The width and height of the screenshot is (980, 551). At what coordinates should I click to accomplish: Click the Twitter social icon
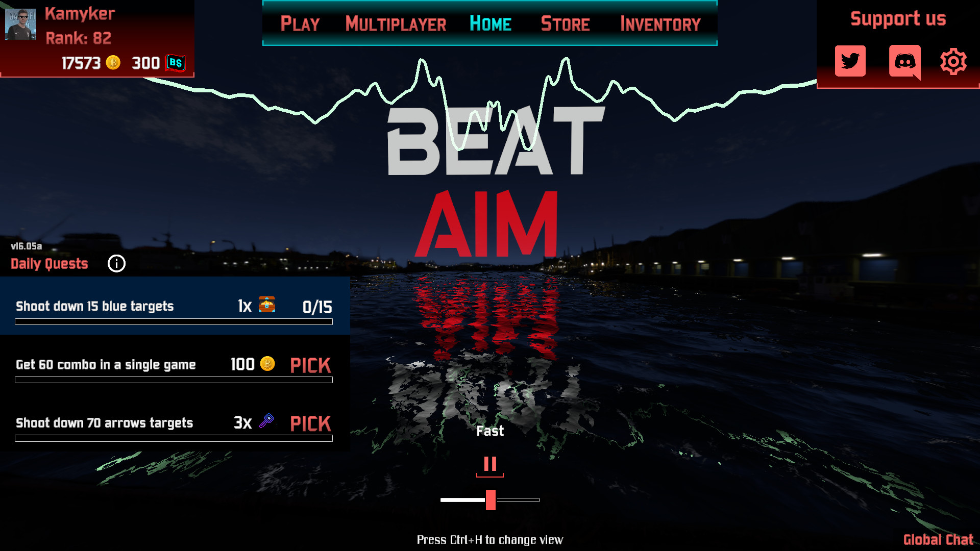(849, 61)
